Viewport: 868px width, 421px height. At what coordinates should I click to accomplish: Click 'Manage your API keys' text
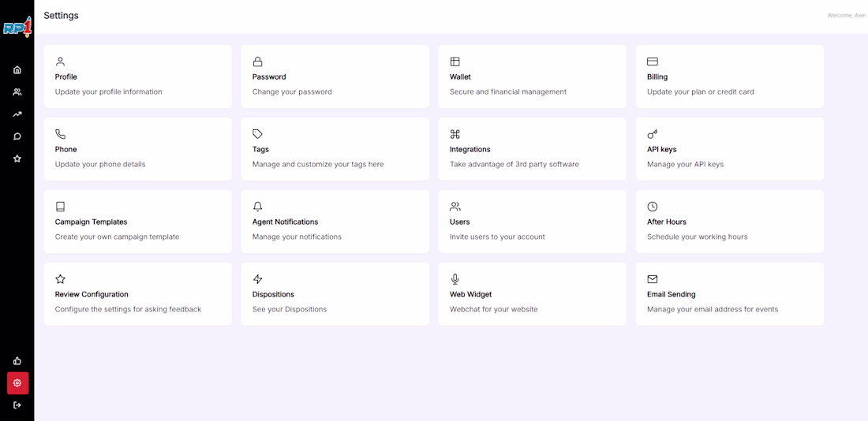[x=685, y=164]
